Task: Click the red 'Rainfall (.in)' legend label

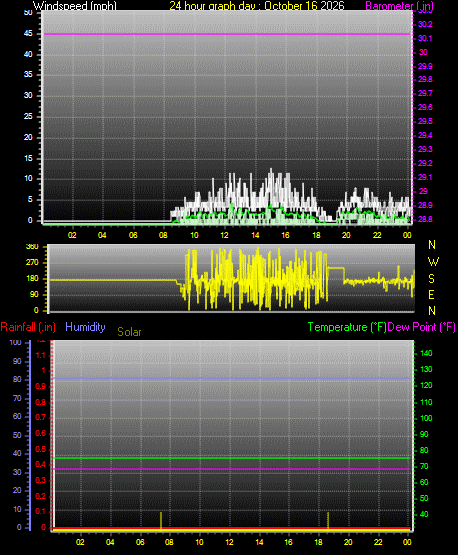Action: point(28,327)
